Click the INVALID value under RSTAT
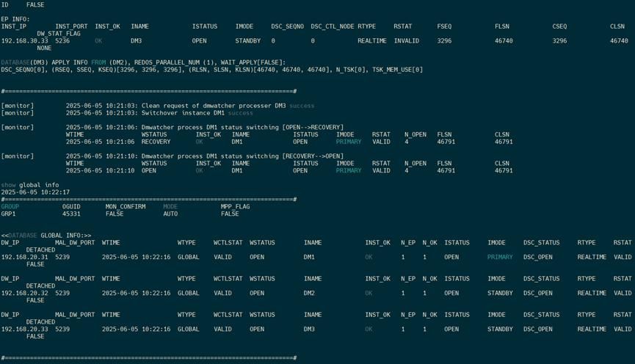Screen dimensions: 635x364 pyautogui.click(x=407, y=41)
